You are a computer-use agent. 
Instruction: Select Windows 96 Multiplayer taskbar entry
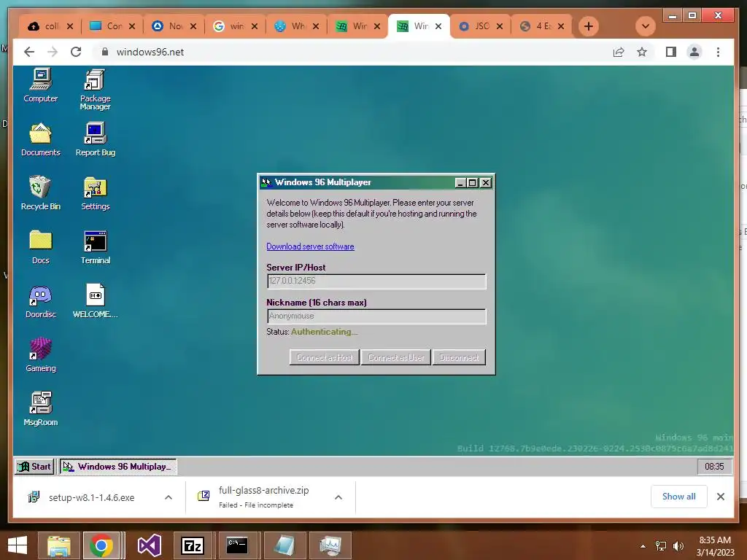(118, 467)
